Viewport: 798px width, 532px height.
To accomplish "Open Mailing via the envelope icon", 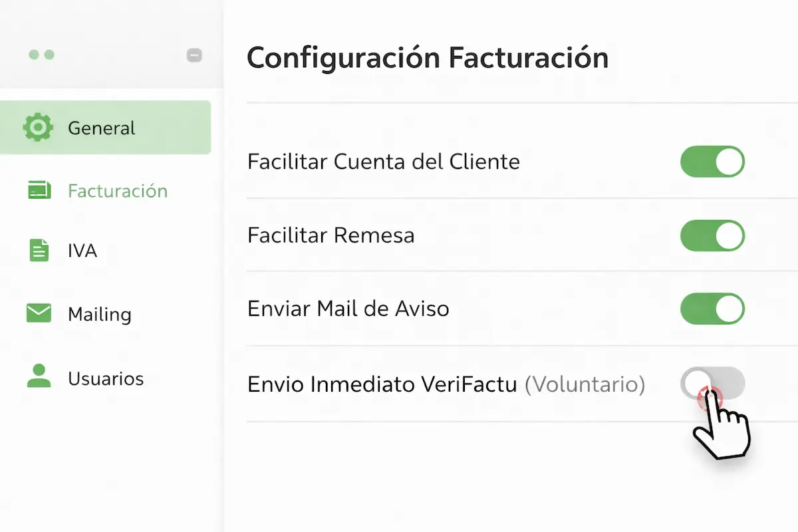I will [39, 313].
